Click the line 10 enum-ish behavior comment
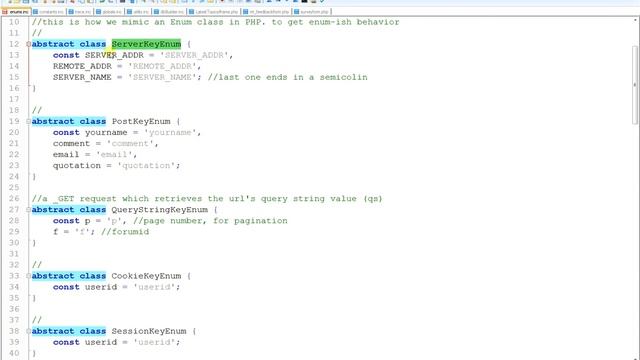The image size is (640, 360). 216,22
